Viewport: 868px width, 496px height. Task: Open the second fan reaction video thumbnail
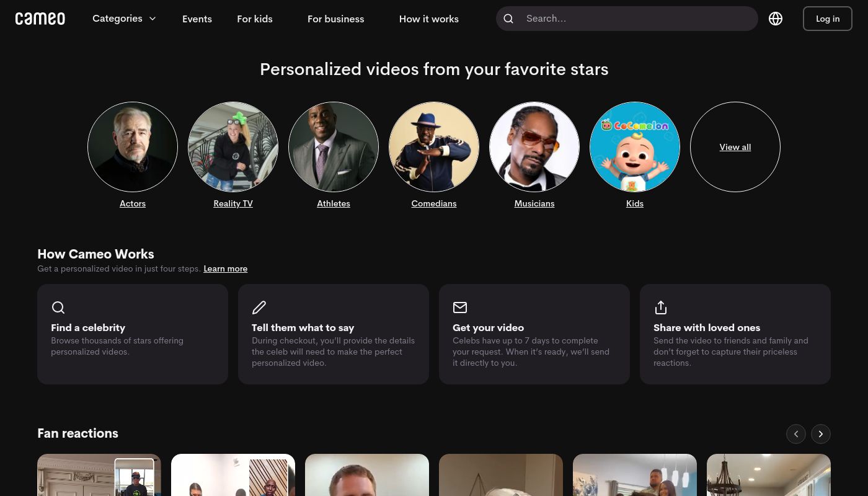(x=233, y=475)
